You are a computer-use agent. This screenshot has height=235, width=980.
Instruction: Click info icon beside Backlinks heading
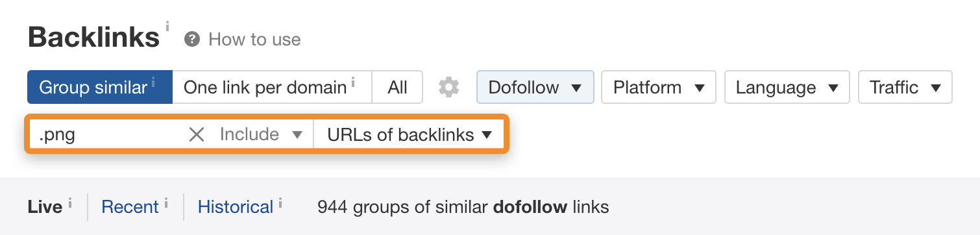point(167,27)
